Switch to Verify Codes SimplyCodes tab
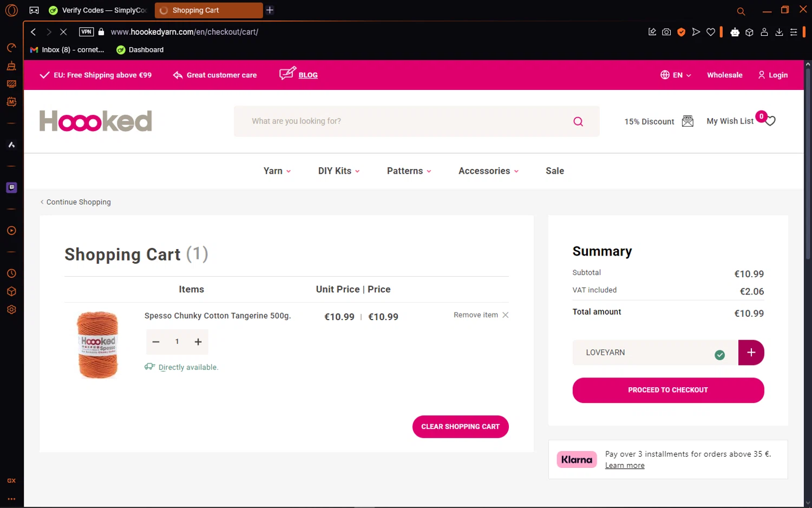Viewport: 812px width, 508px height. (x=97, y=10)
